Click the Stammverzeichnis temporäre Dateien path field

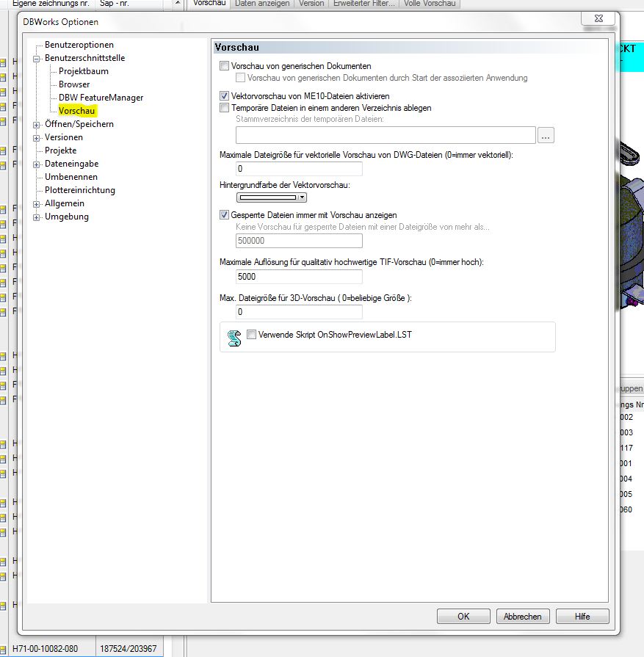tap(386, 135)
